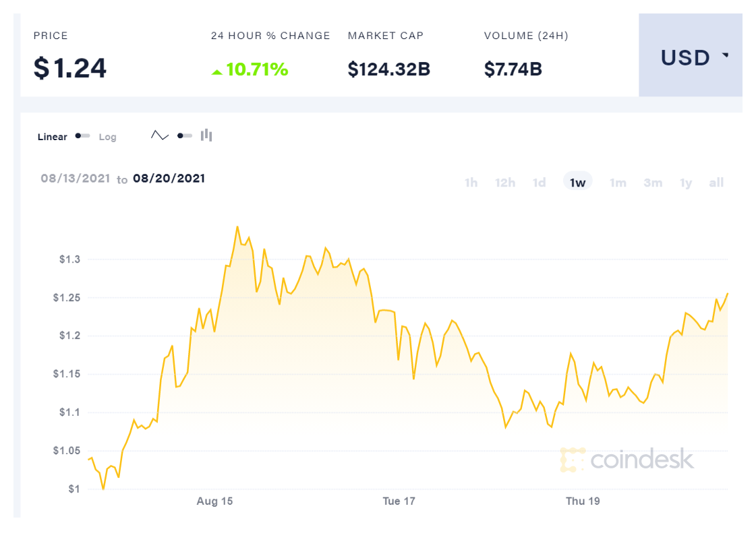Select the 1w time range
Image resolution: width=756 pixels, height=558 pixels.
coord(577,183)
